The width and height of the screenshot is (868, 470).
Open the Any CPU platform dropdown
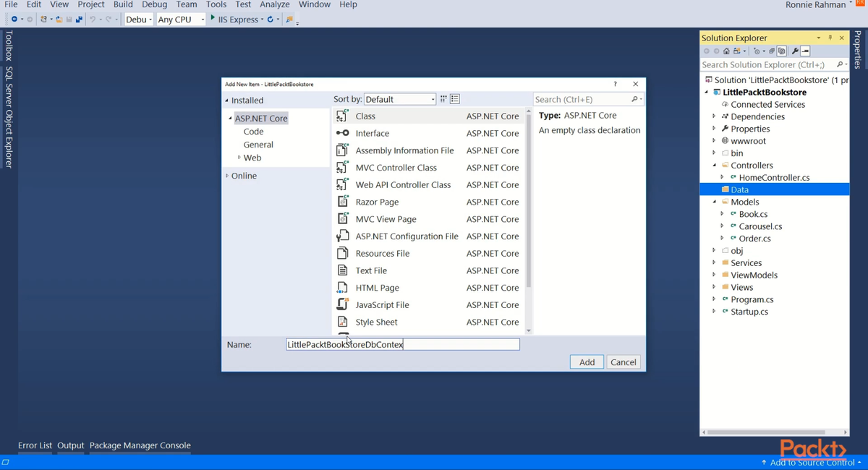pos(181,20)
